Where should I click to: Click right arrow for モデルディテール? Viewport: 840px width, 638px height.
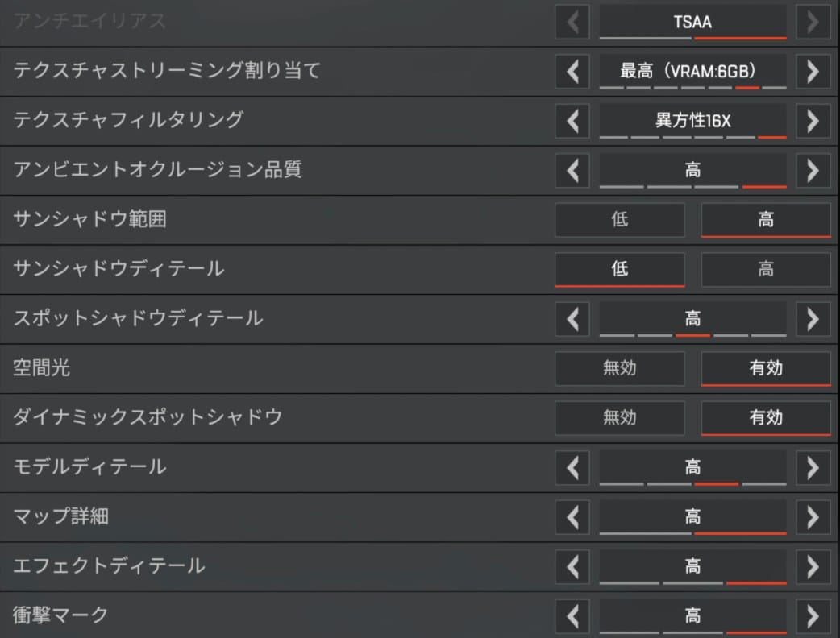point(813,467)
